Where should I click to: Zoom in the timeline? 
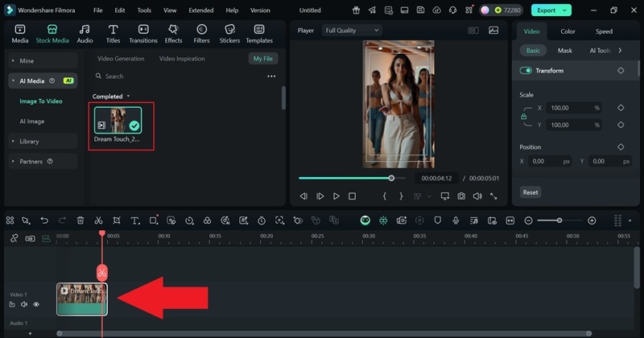point(592,221)
